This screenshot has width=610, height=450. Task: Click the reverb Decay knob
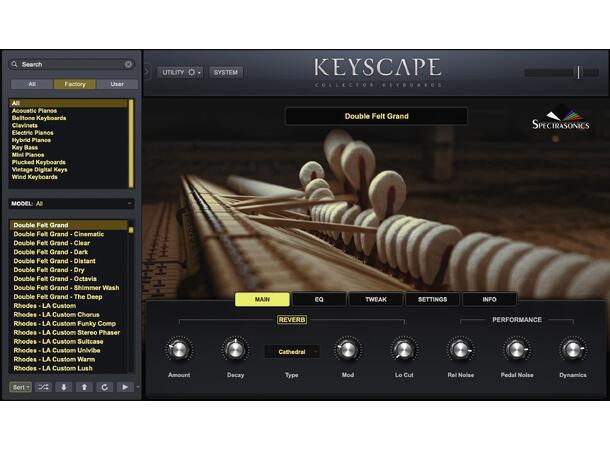(235, 349)
